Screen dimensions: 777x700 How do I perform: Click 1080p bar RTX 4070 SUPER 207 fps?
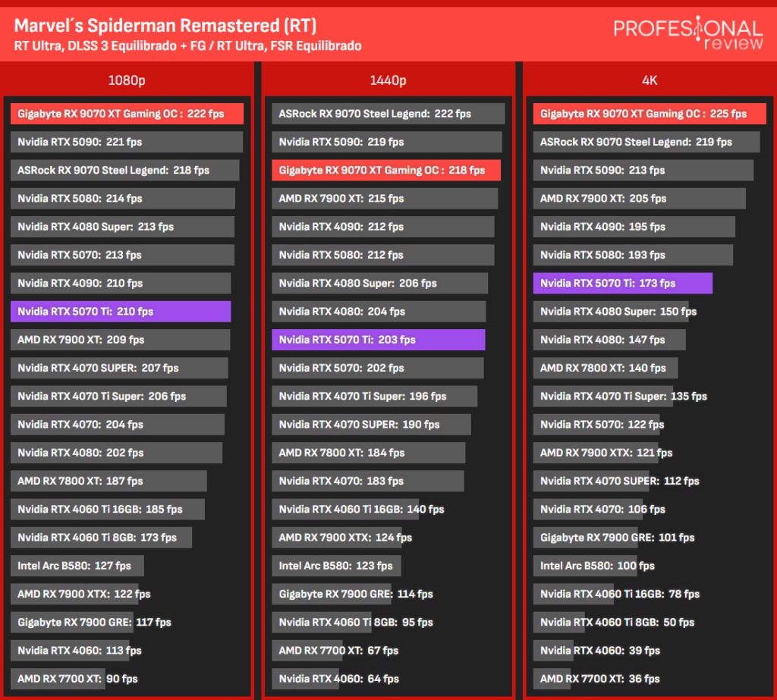(119, 368)
